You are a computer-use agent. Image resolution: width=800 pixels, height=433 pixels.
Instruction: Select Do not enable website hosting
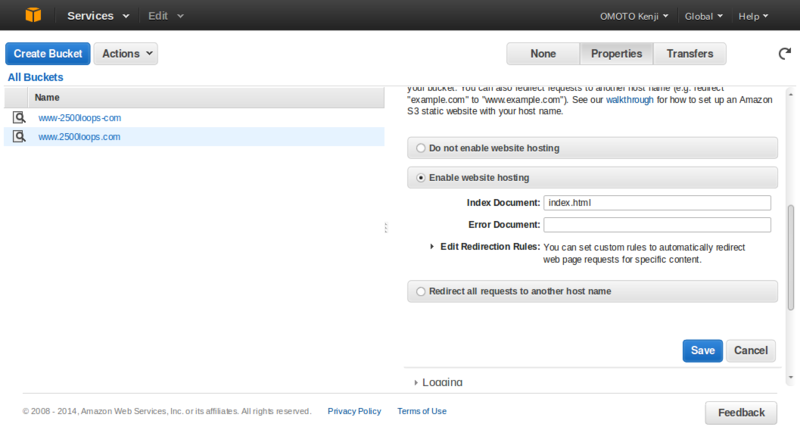420,148
